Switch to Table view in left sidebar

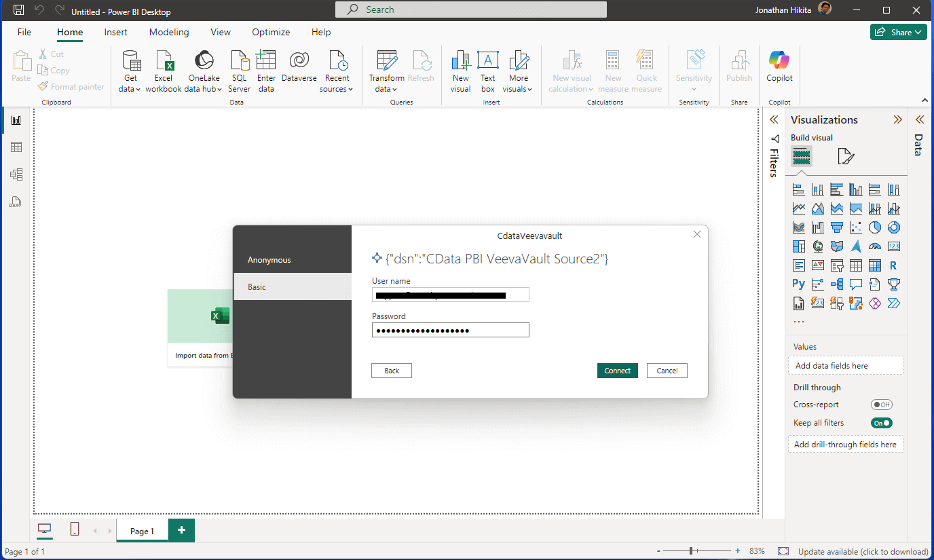coord(16,147)
